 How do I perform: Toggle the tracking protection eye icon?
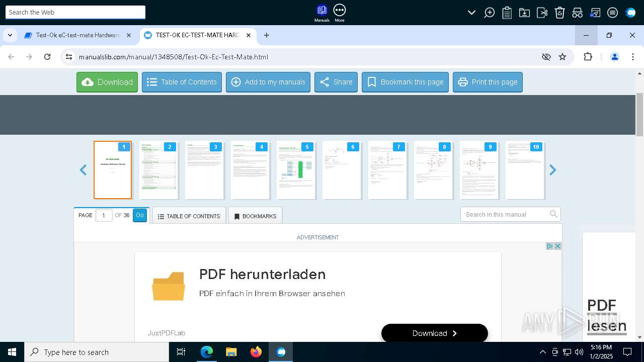546,57
